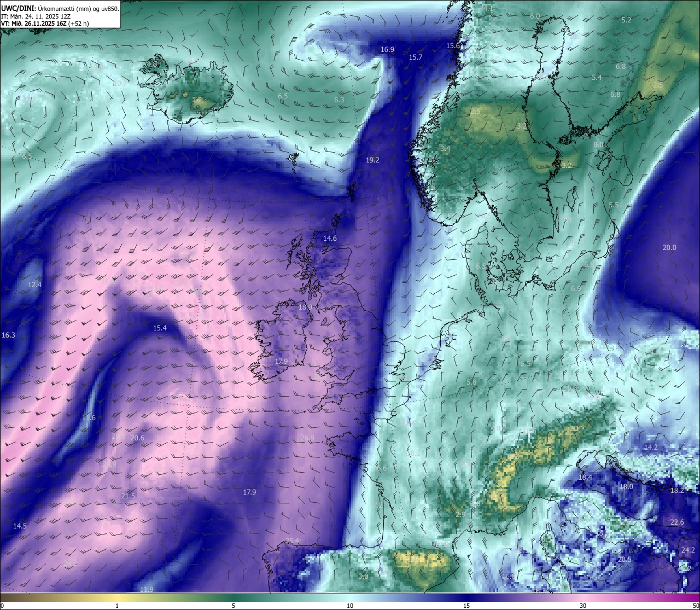The width and height of the screenshot is (700, 610).
Task: Click the 20.5 value on the map
Action: (625, 560)
